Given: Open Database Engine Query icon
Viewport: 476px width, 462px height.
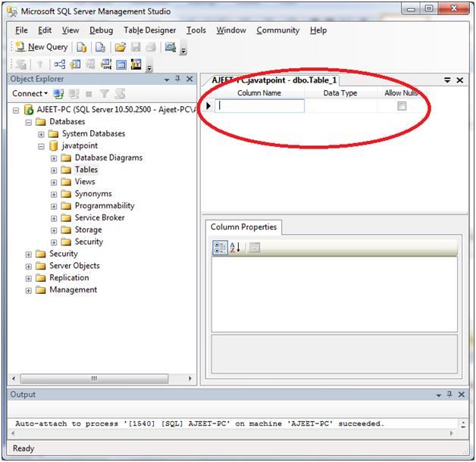Looking at the screenshot, I should point(81,47).
